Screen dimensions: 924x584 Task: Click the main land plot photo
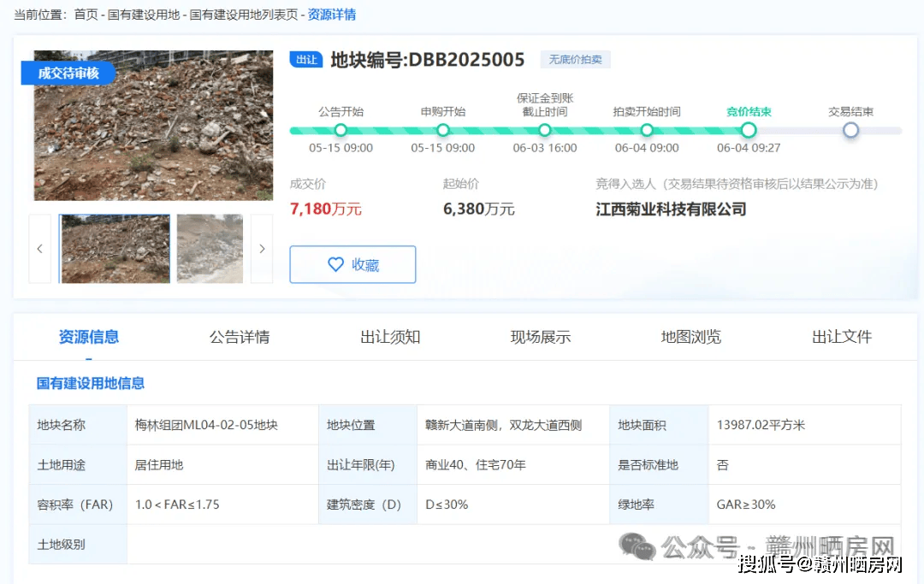(153, 126)
